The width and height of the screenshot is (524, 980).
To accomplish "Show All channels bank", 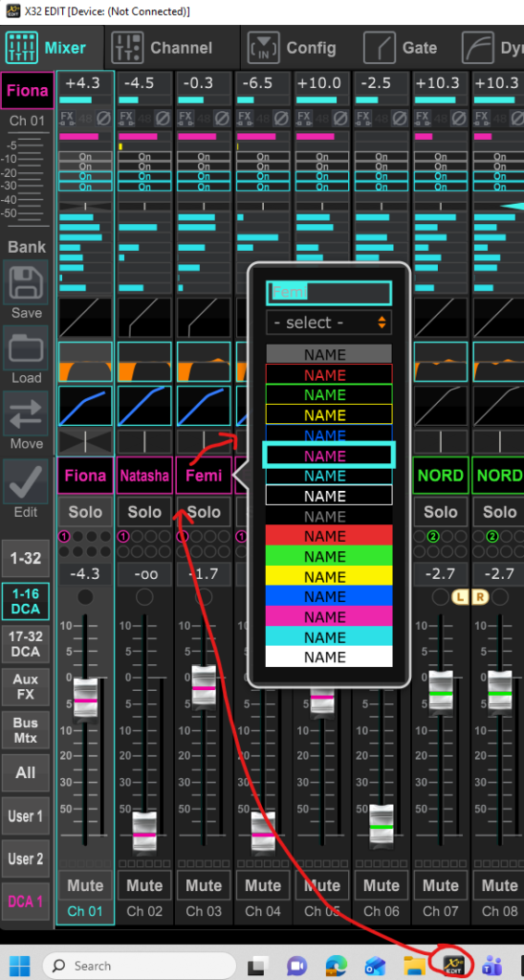I will (26, 772).
